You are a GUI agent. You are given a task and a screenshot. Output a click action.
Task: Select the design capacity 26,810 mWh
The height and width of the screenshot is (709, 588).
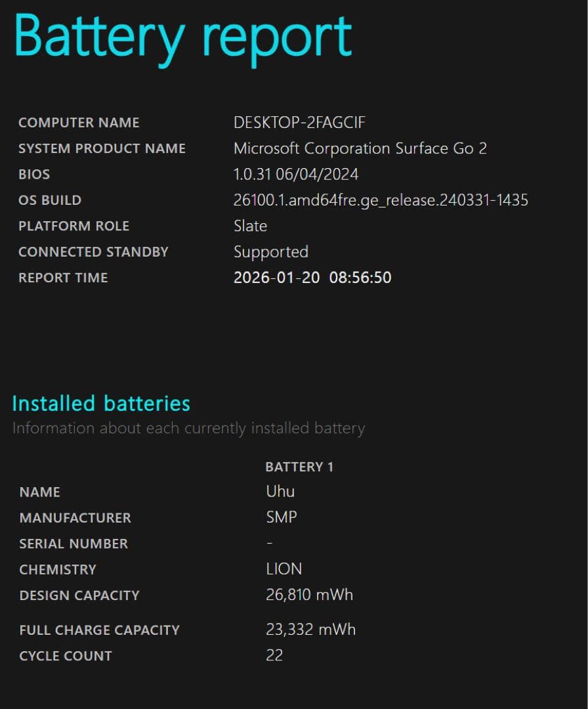click(309, 595)
